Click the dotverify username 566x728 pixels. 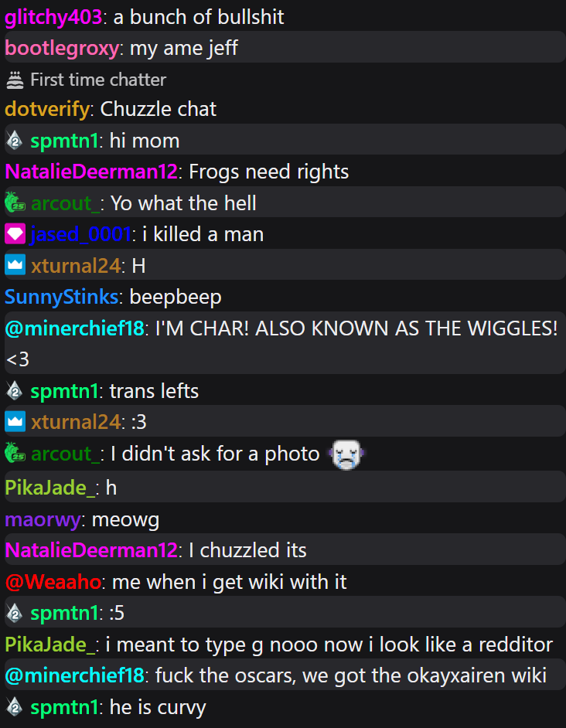(47, 110)
